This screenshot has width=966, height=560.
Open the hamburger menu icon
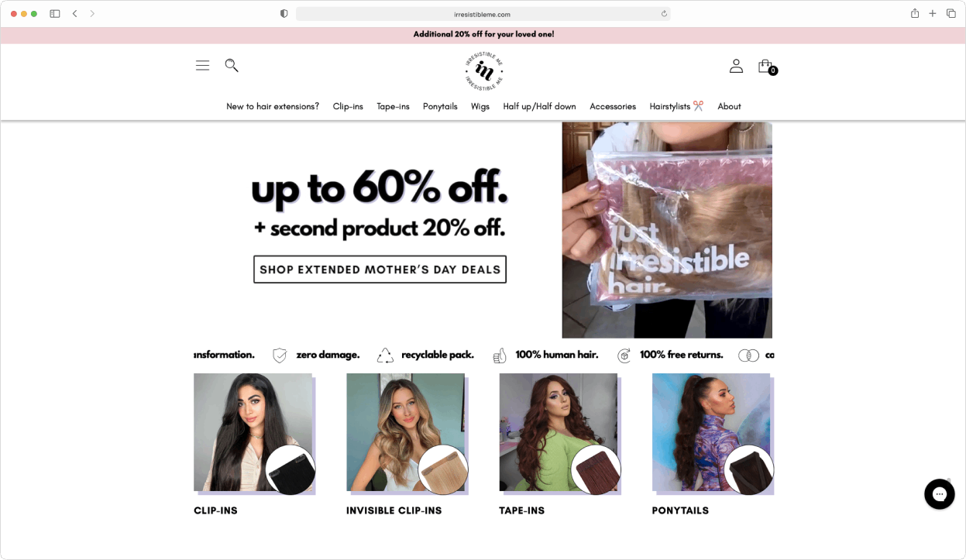point(202,66)
